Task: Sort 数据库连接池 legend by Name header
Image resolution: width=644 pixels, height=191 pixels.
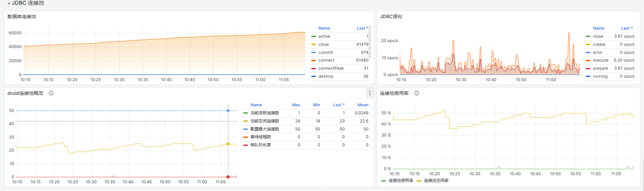Action: coord(324,28)
